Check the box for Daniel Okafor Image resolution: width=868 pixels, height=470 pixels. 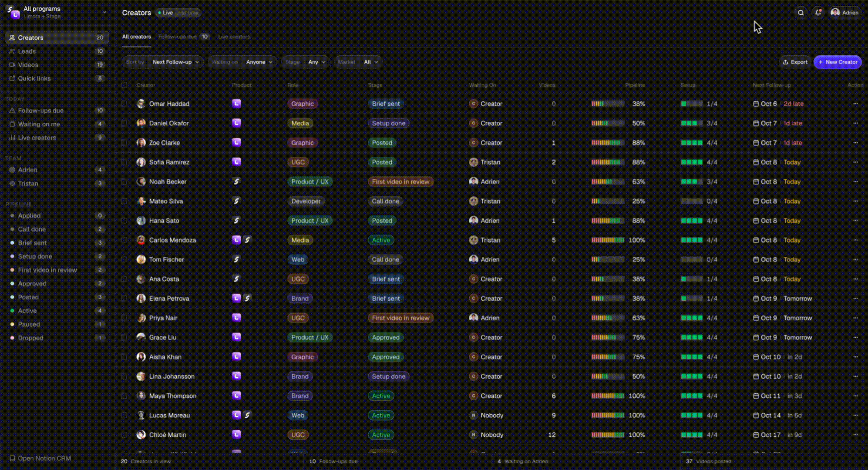[124, 123]
